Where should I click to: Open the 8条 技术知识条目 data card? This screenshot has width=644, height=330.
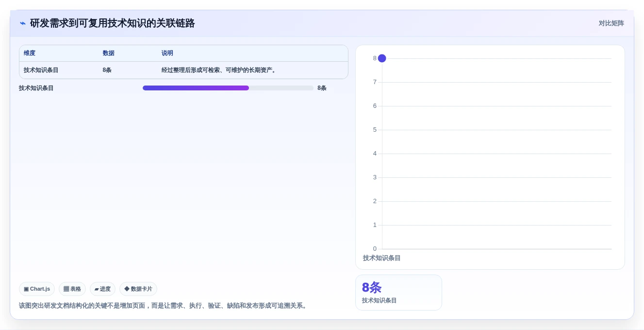(398, 293)
